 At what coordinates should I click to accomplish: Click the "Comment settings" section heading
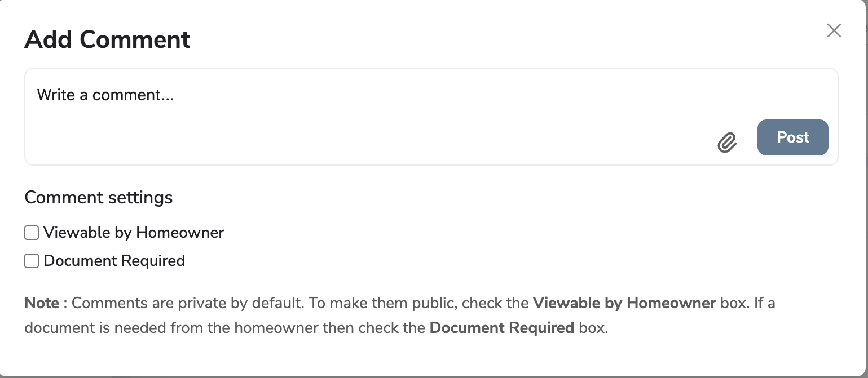pyautogui.click(x=99, y=198)
